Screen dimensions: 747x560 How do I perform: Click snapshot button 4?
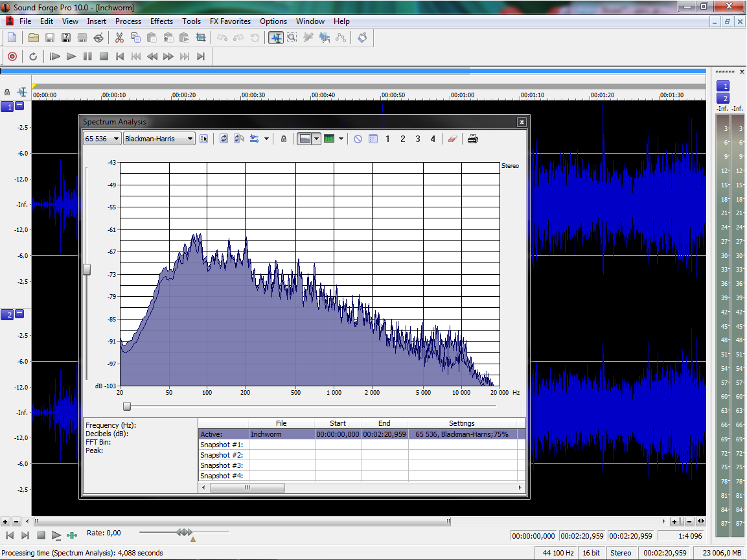(433, 139)
